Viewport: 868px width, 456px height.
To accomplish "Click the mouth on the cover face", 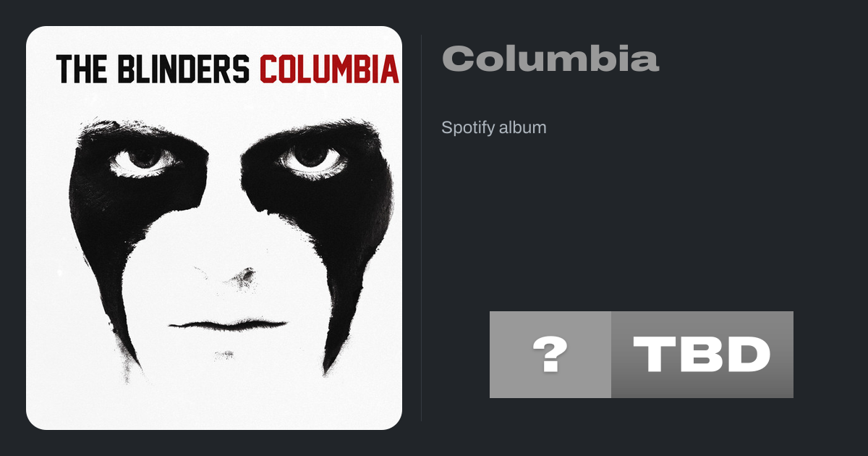I will [x=228, y=324].
